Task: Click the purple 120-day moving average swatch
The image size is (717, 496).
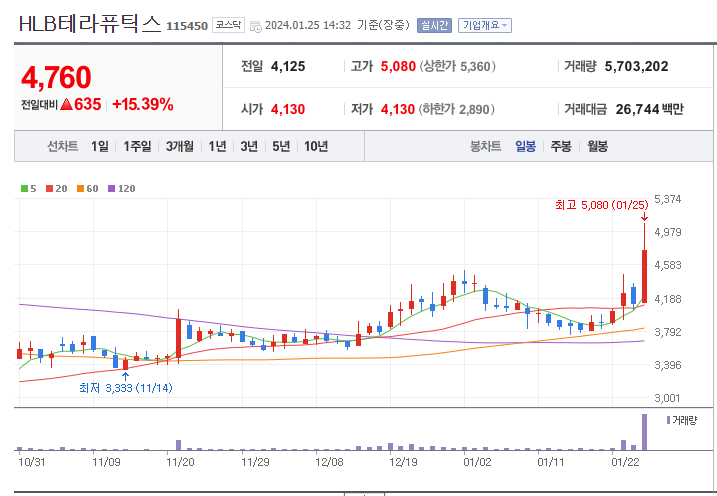Action: 112,188
